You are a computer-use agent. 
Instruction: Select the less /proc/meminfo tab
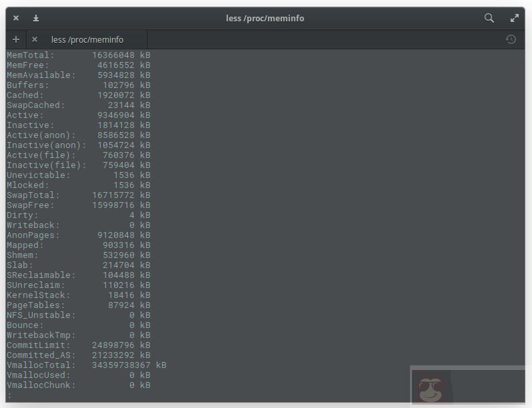(x=87, y=40)
